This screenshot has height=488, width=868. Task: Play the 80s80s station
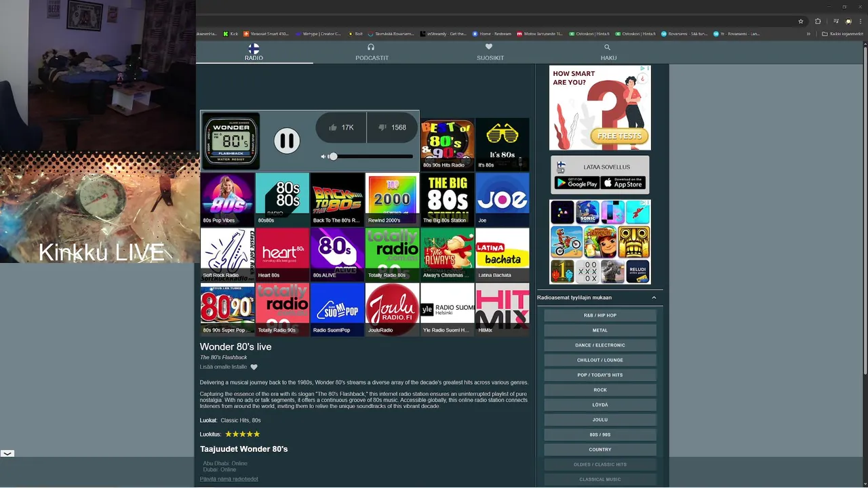tap(283, 199)
